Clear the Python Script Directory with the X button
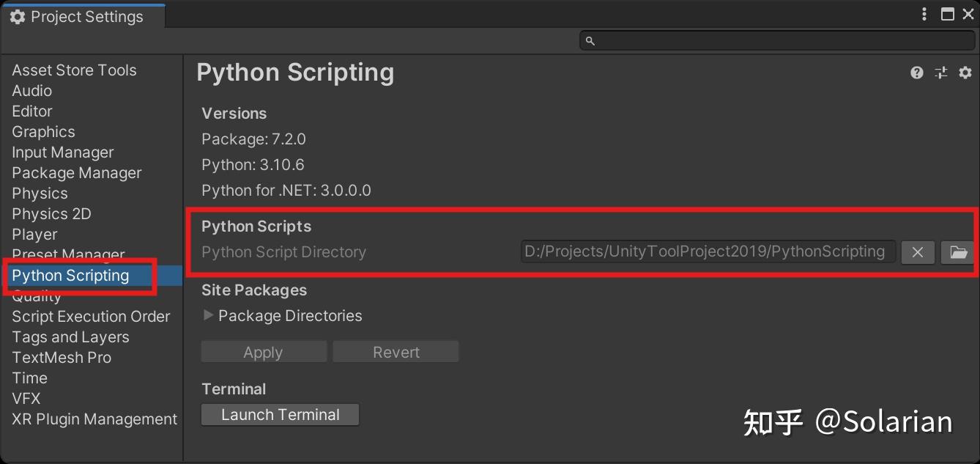 point(918,252)
